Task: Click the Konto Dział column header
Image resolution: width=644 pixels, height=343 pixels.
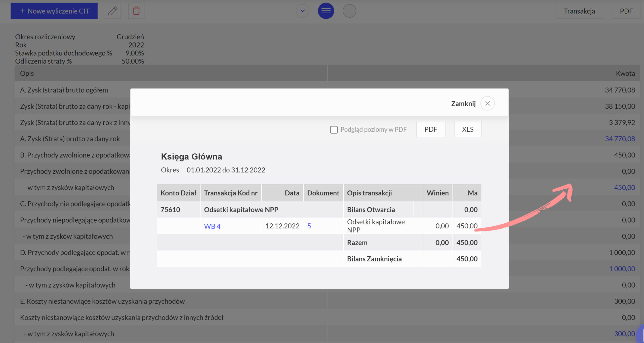Action: [x=178, y=193]
